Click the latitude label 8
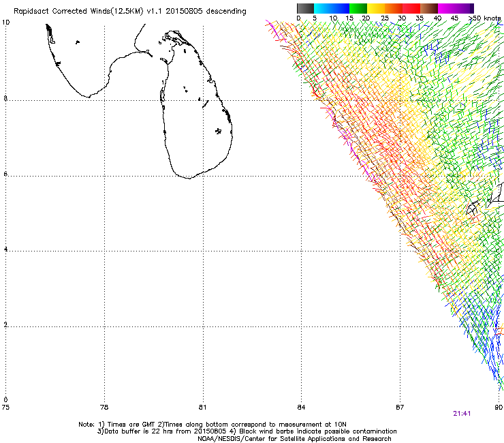The image size is (504, 443). click(x=5, y=98)
